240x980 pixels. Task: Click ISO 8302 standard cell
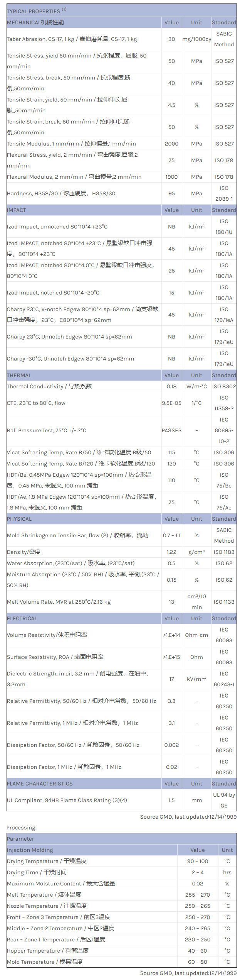tap(224, 386)
